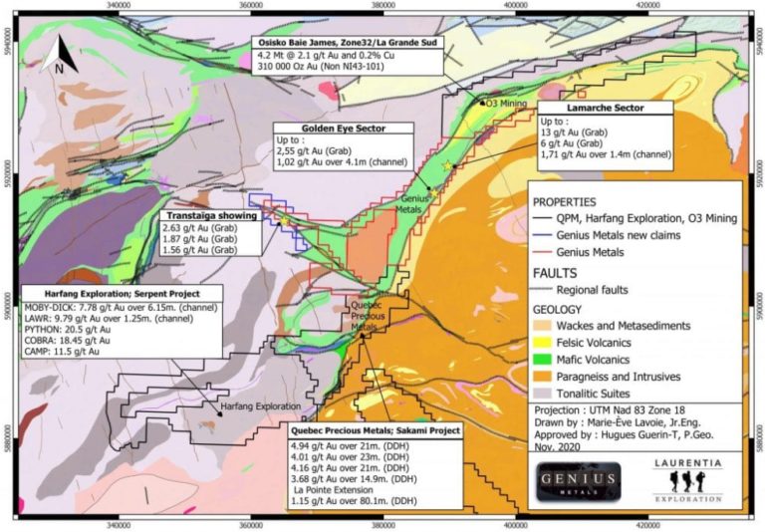The image size is (765, 532).
Task: Click the PROPERTIES legend heading
Action: click(x=565, y=202)
